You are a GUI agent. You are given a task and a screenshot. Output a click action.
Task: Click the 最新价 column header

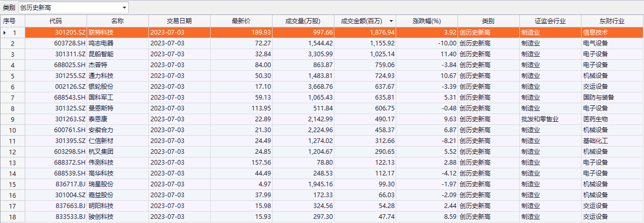pos(241,21)
